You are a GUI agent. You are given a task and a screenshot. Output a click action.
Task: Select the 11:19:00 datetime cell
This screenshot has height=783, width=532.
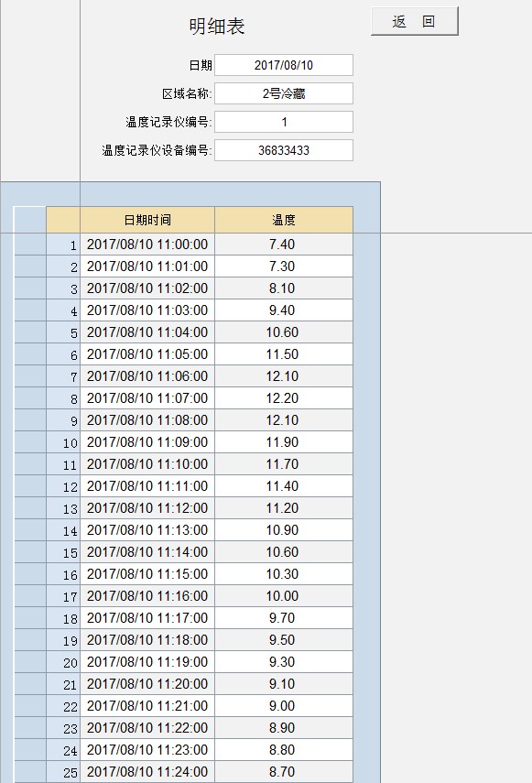click(x=147, y=662)
